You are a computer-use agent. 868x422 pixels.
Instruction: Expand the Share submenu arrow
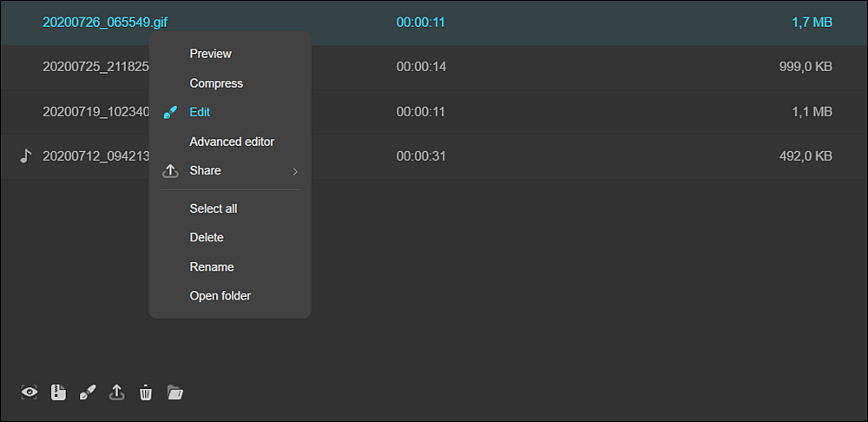(x=295, y=172)
